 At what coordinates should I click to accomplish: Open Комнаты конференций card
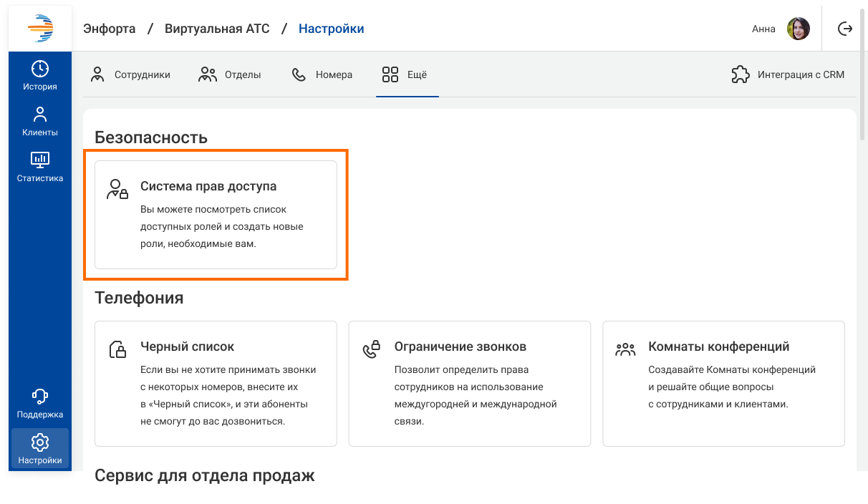[723, 383]
